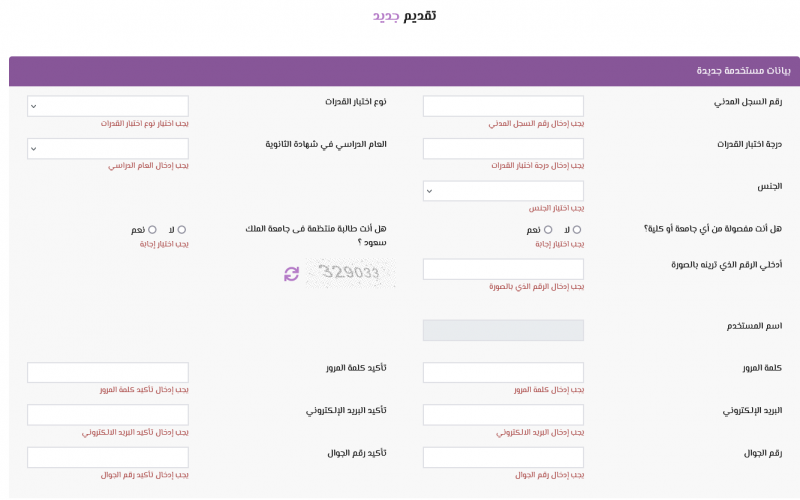Click the label رقم السجل المدني
Image resolution: width=800 pixels, height=500 pixels.
[x=748, y=102]
